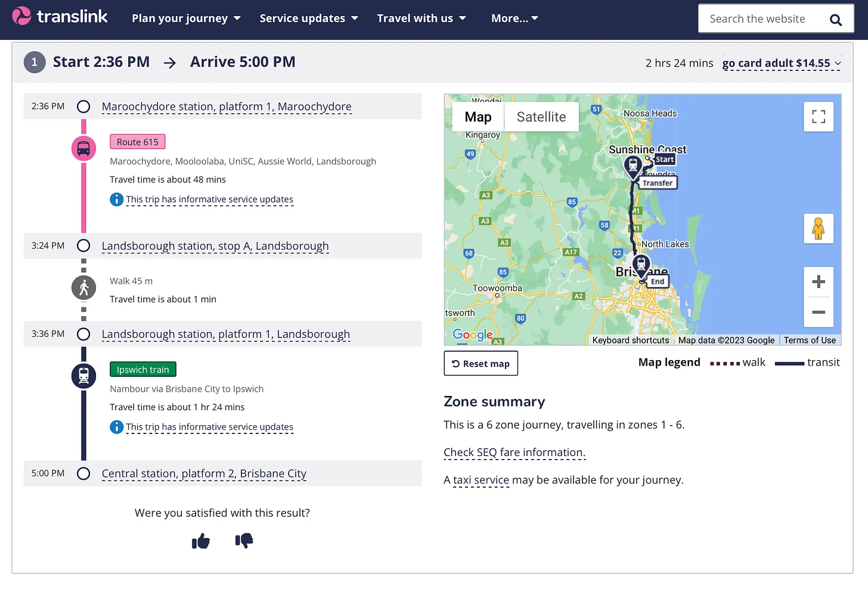Click the Translink logo
The width and height of the screenshot is (868, 589).
[60, 16]
